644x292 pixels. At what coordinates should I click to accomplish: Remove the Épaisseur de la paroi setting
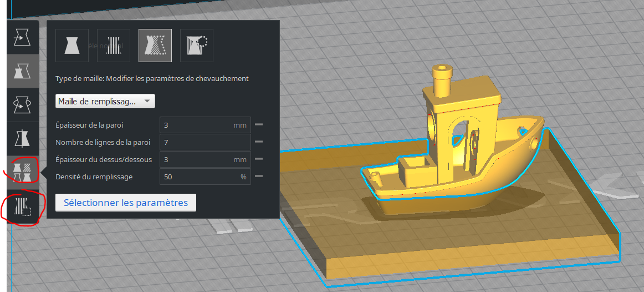click(258, 124)
